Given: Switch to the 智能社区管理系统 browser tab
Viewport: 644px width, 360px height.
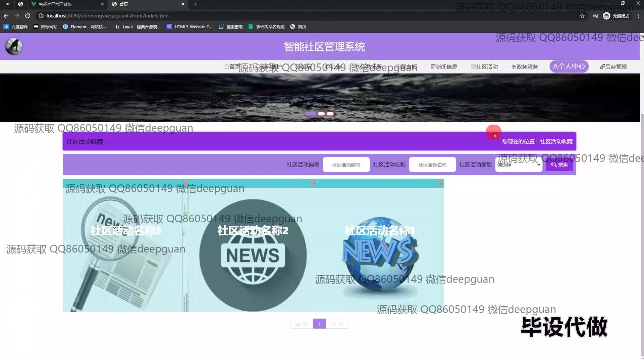Looking at the screenshot, I should (67, 4).
